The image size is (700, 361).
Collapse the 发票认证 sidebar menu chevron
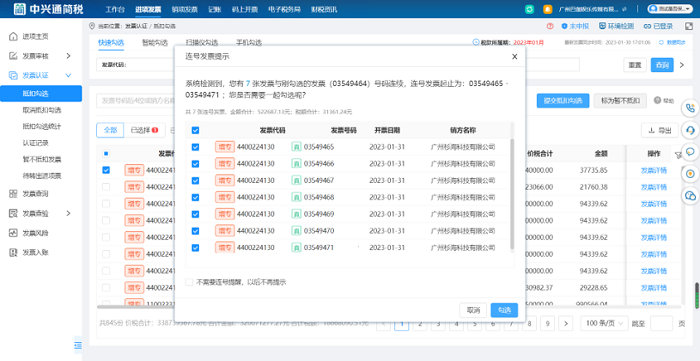tap(68, 75)
